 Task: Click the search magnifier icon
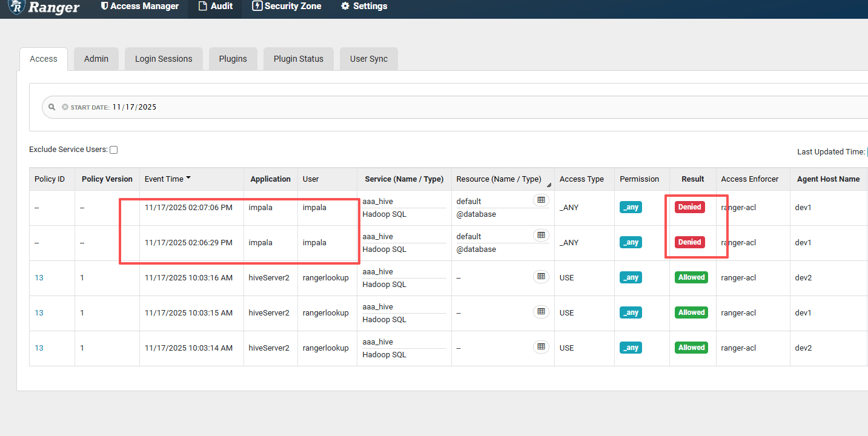[x=52, y=107]
